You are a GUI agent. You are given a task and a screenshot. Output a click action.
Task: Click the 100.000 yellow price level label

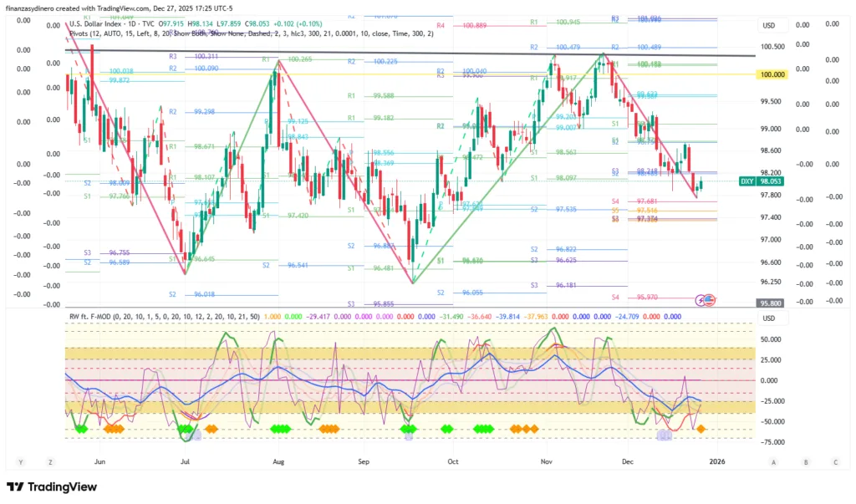point(773,74)
